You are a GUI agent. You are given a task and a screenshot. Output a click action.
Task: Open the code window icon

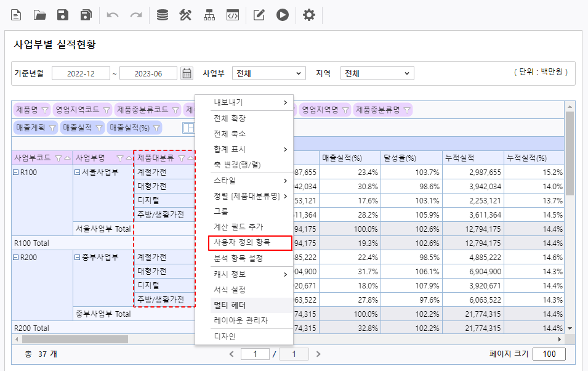tap(232, 15)
